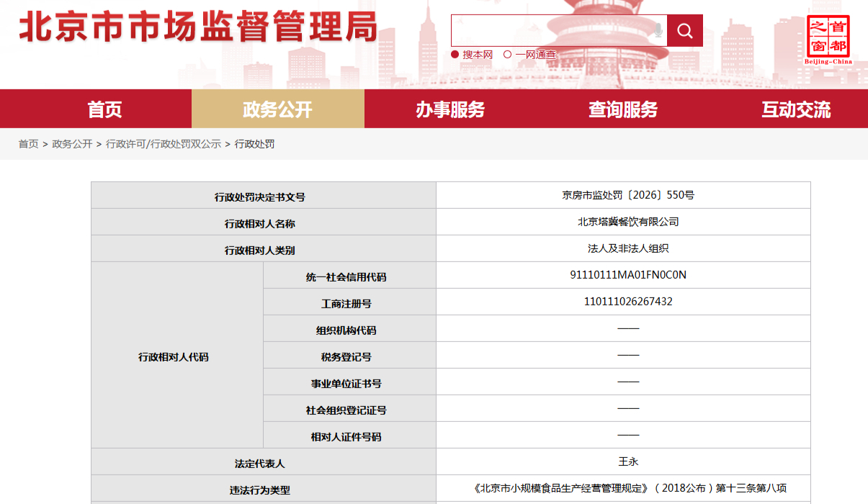Click the 事业单位证书号 label cell
The height and width of the screenshot is (504, 868).
coord(350,382)
